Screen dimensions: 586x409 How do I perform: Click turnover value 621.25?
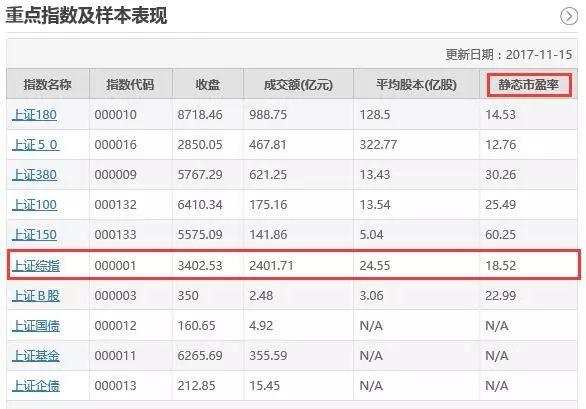click(268, 175)
